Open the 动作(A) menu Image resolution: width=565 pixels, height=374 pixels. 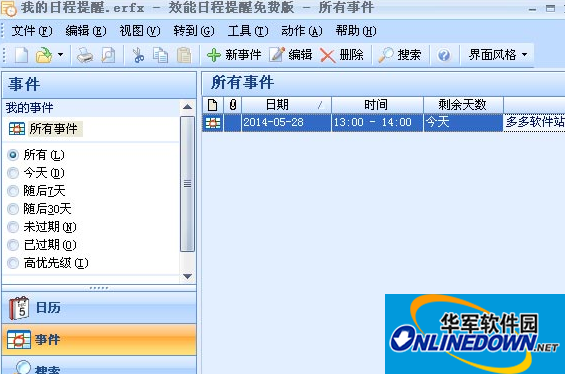302,31
